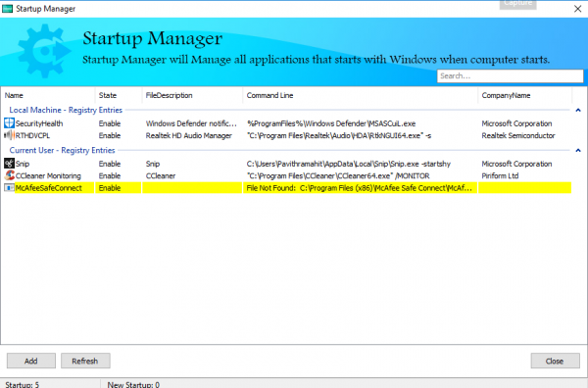Click the Snip scissors icon
The width and height of the screenshot is (588, 388).
pyautogui.click(x=9, y=164)
